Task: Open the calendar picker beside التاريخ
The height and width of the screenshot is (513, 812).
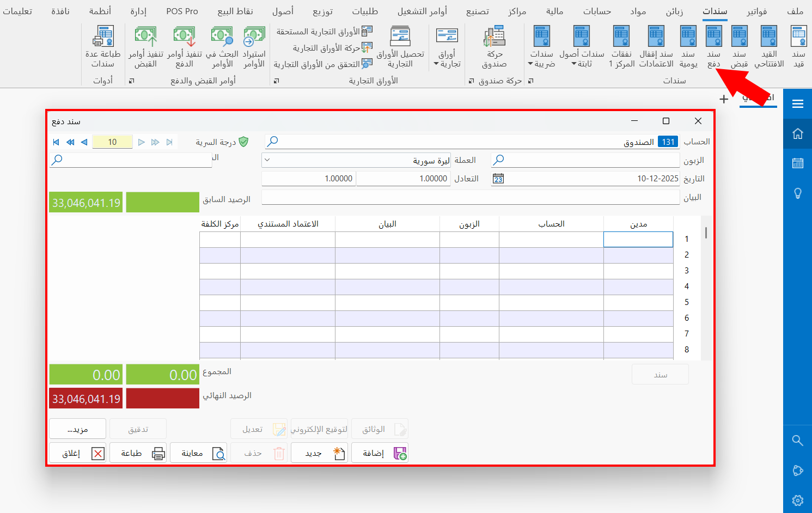Action: [498, 178]
